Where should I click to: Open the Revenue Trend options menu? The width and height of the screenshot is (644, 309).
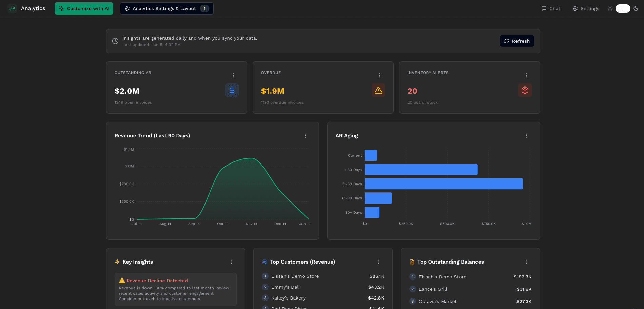click(x=305, y=135)
